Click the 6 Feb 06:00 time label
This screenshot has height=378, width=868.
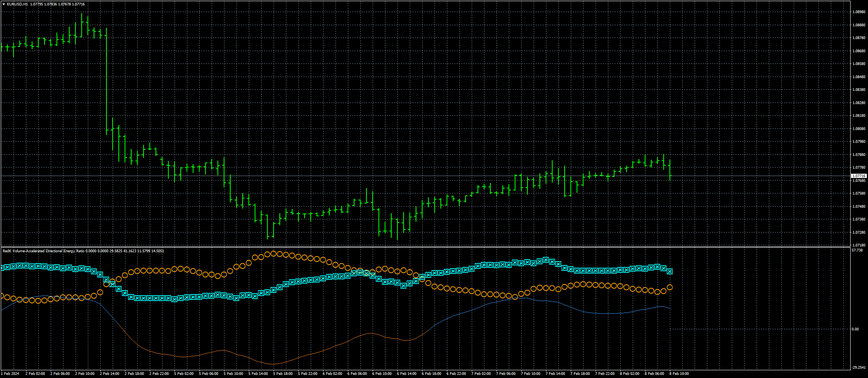point(357,374)
